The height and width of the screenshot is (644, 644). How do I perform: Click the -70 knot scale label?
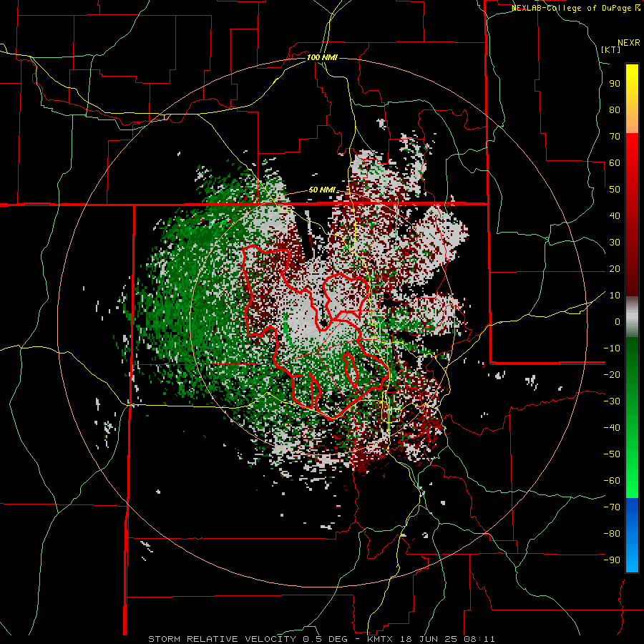point(612,507)
